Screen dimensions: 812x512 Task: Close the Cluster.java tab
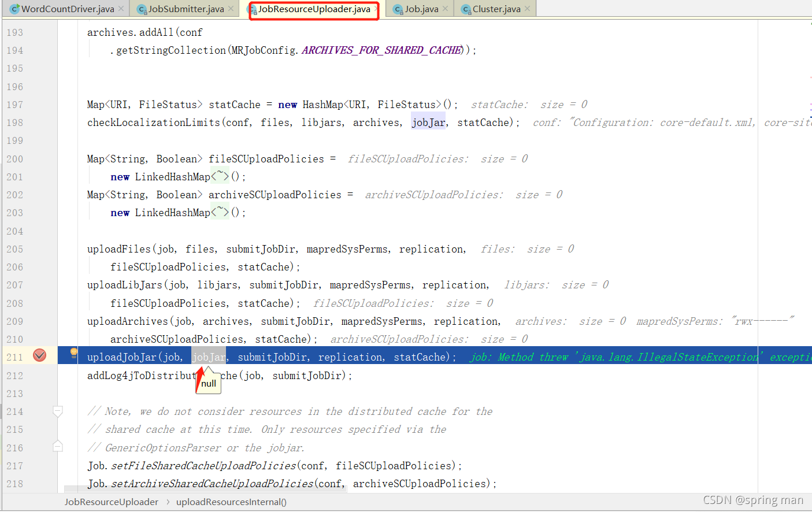tap(527, 9)
